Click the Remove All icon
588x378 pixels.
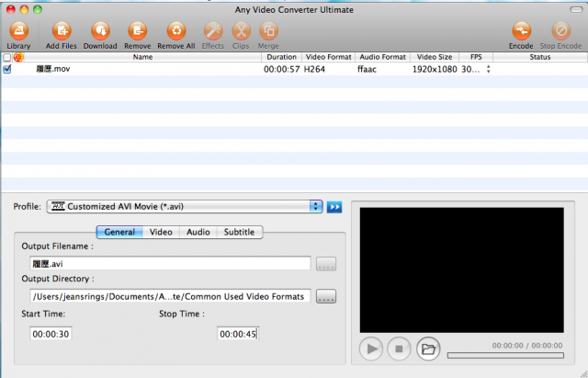pos(176,30)
